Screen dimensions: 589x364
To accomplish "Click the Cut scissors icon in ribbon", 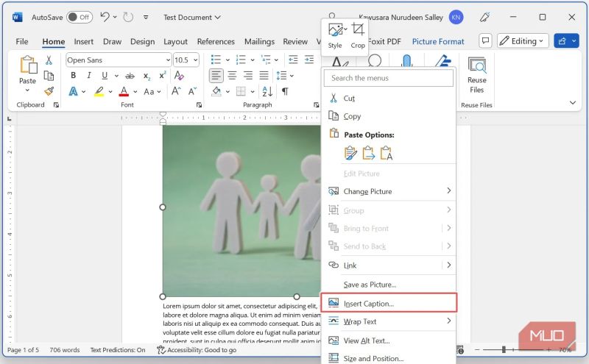I will click(x=49, y=60).
